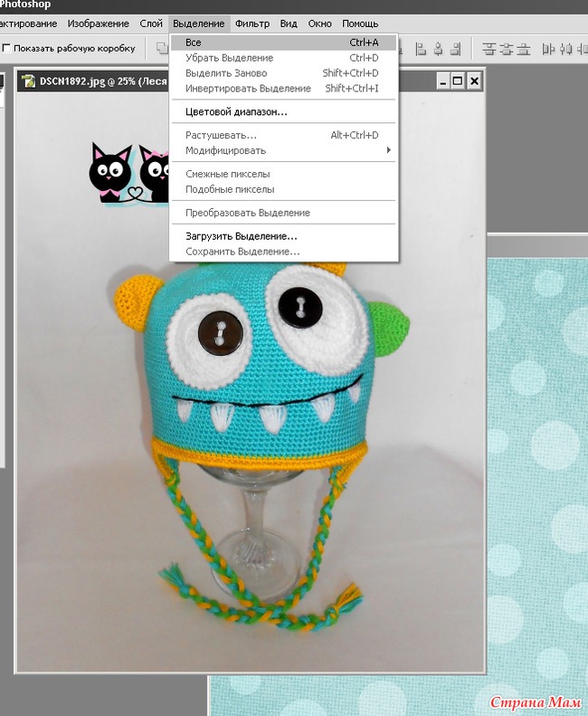Screen dimensions: 588x716
Task: Click the distribute bottom edges icon
Action: (x=523, y=49)
